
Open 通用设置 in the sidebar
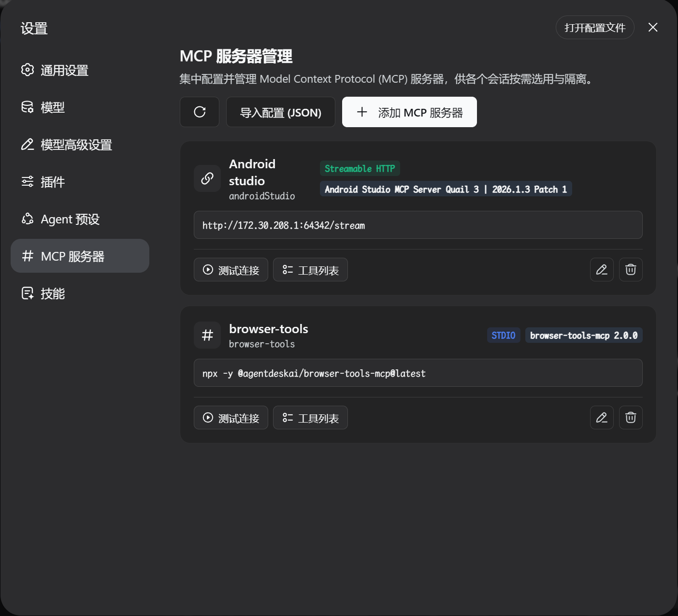point(80,70)
